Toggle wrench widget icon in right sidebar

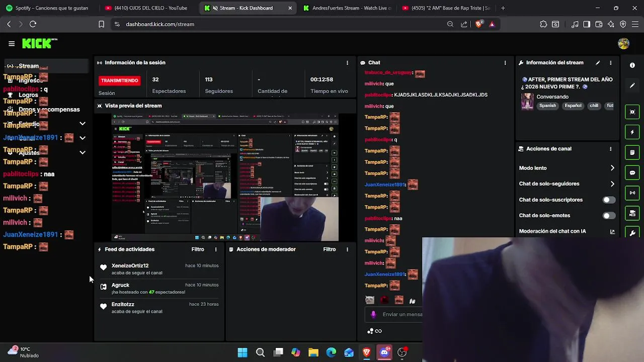coord(632,232)
